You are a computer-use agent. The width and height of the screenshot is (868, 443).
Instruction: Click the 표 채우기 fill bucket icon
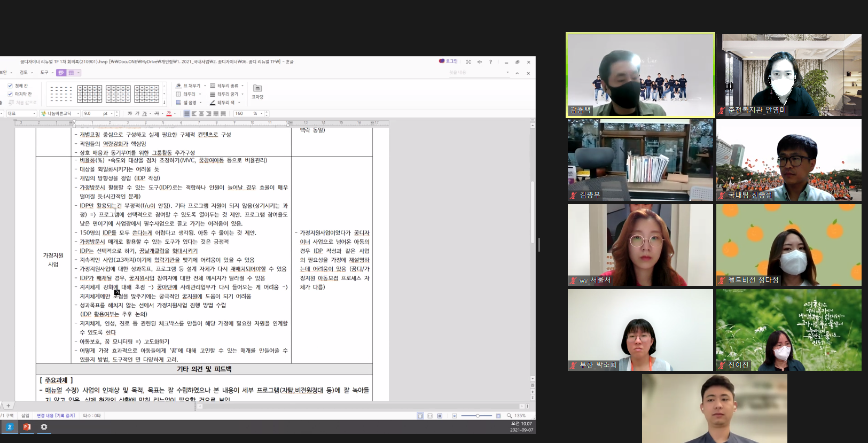click(x=178, y=86)
